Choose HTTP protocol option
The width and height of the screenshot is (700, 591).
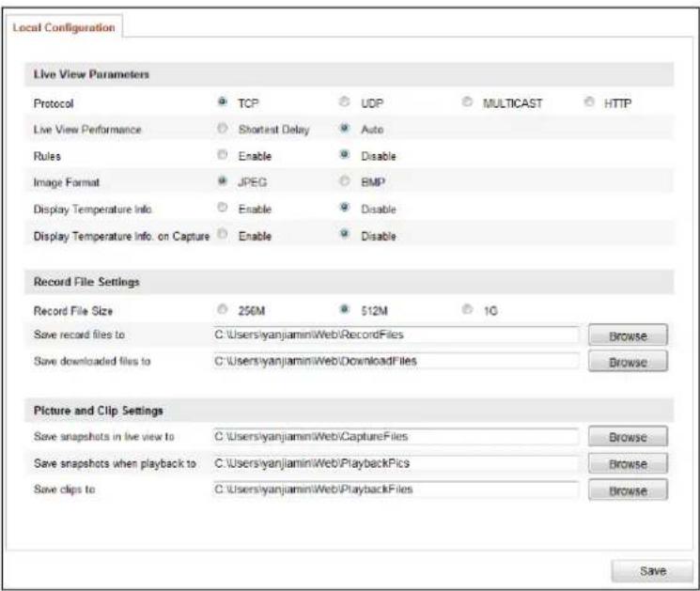(589, 102)
